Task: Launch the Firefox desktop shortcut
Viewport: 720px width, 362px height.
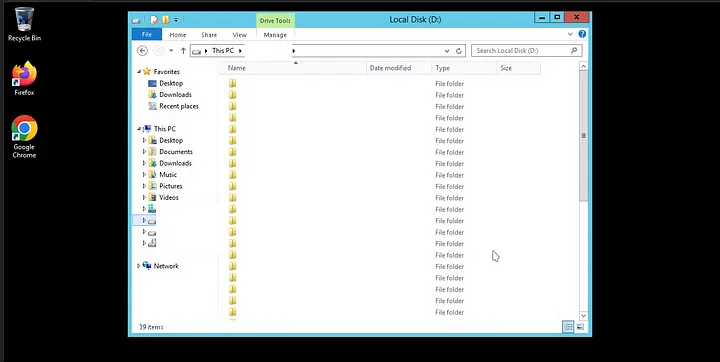Action: 24,79
